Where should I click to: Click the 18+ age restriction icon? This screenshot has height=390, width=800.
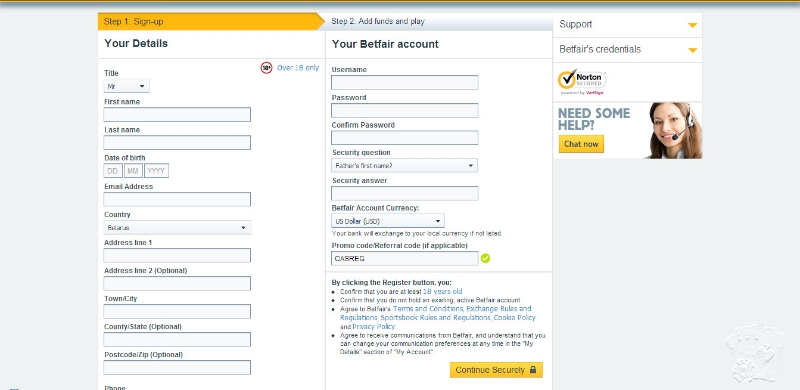click(x=266, y=67)
